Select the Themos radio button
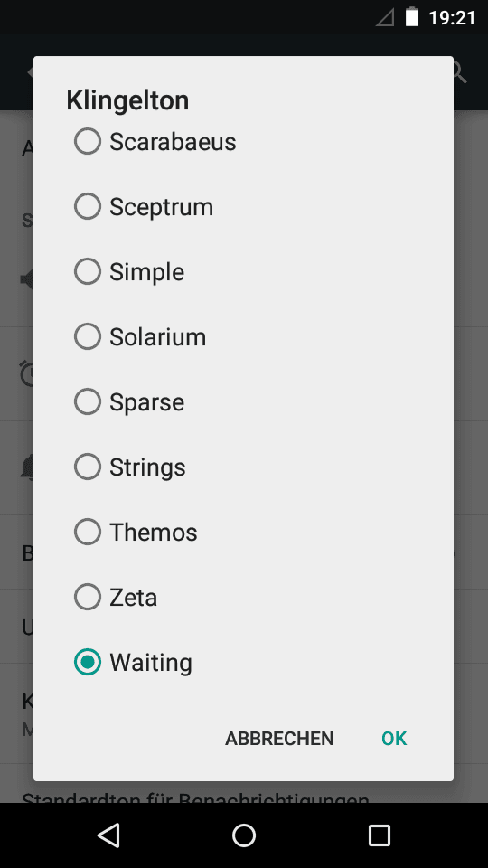This screenshot has width=488, height=868. (x=88, y=532)
